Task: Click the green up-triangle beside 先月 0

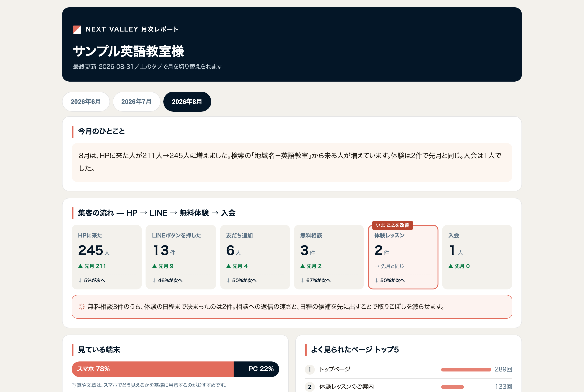Action: [451, 266]
